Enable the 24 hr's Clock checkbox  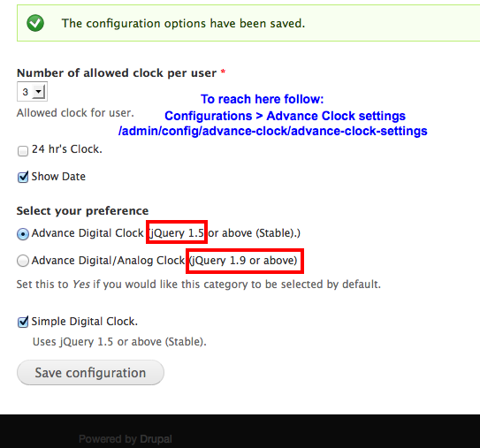click(23, 150)
